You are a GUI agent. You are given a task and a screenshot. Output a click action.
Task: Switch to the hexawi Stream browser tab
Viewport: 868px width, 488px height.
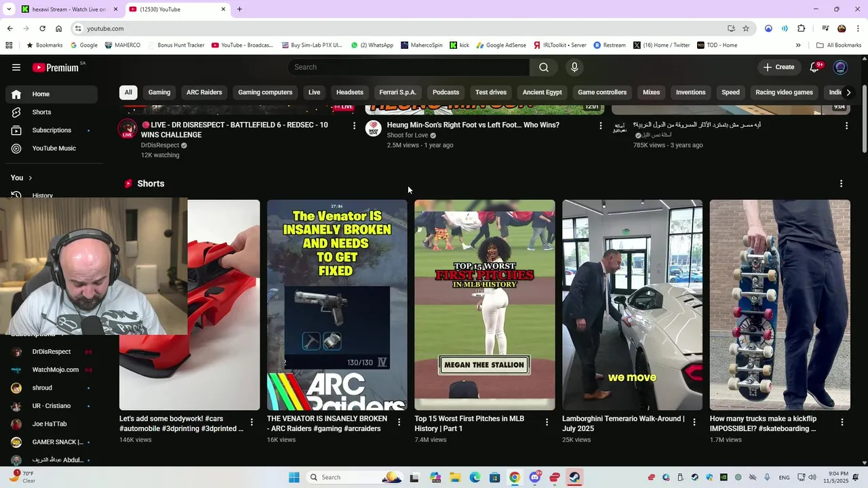point(69,9)
